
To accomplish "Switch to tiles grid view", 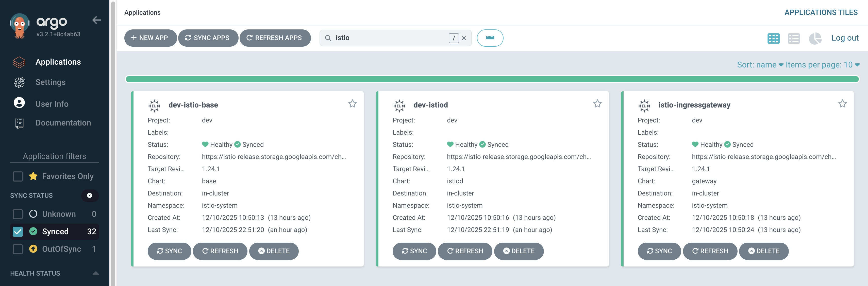I will 773,38.
